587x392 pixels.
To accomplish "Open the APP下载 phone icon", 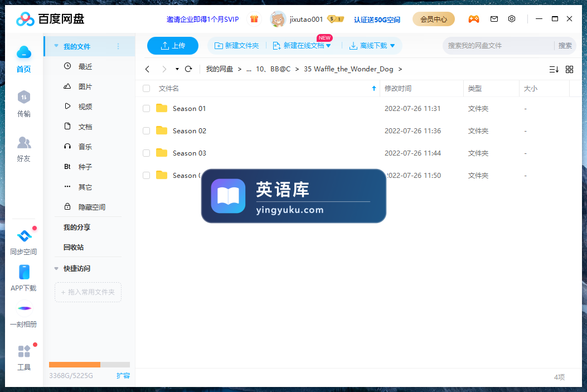I will 24,272.
